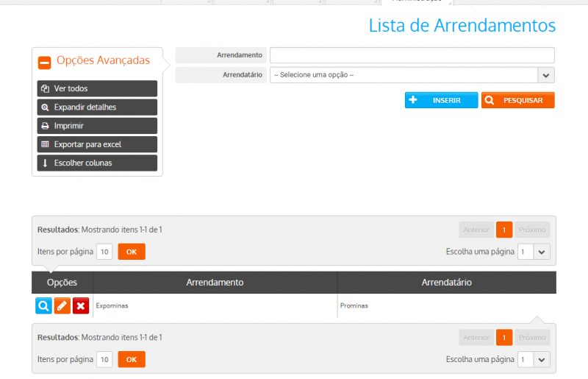Sort by the Arrendamento column header

coord(215,283)
